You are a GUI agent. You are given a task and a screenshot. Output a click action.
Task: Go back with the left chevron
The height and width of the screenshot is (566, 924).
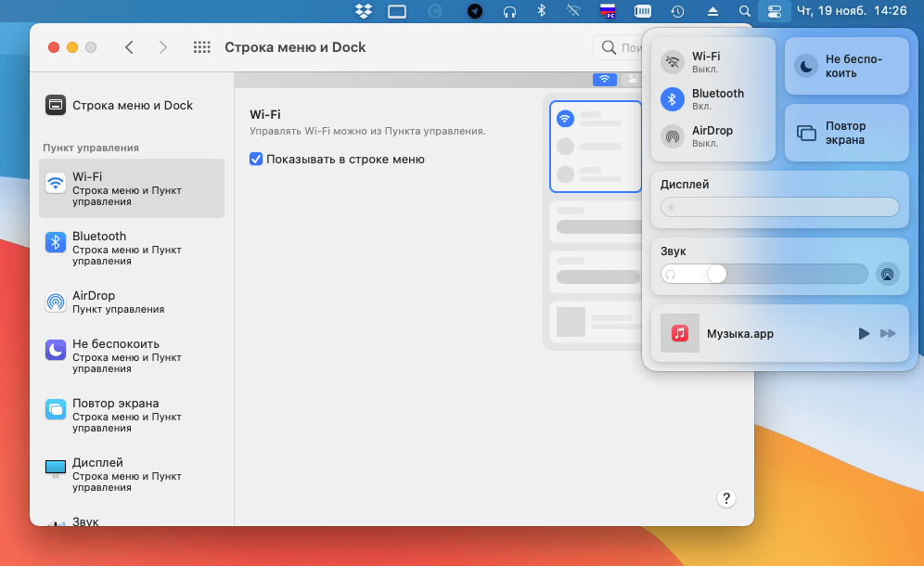point(130,47)
